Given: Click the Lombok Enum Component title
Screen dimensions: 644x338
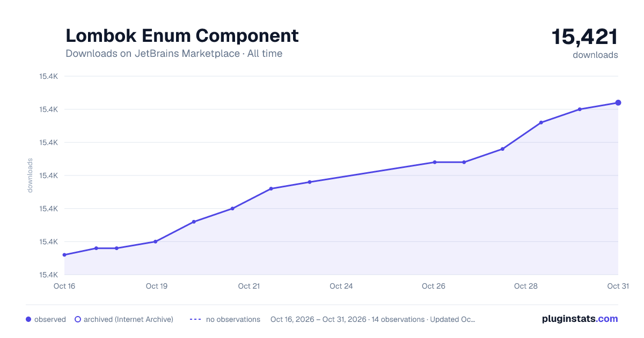Looking at the screenshot, I should [182, 35].
